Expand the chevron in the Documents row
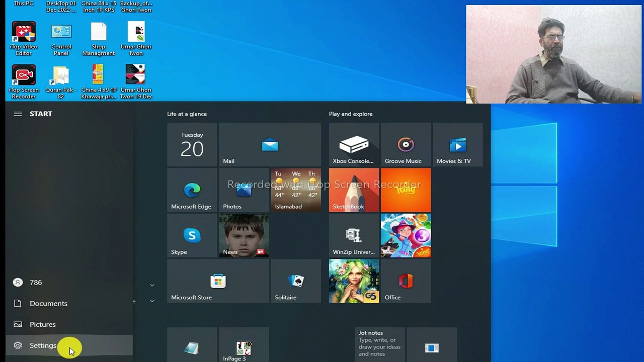The height and width of the screenshot is (362, 644). click(152, 301)
